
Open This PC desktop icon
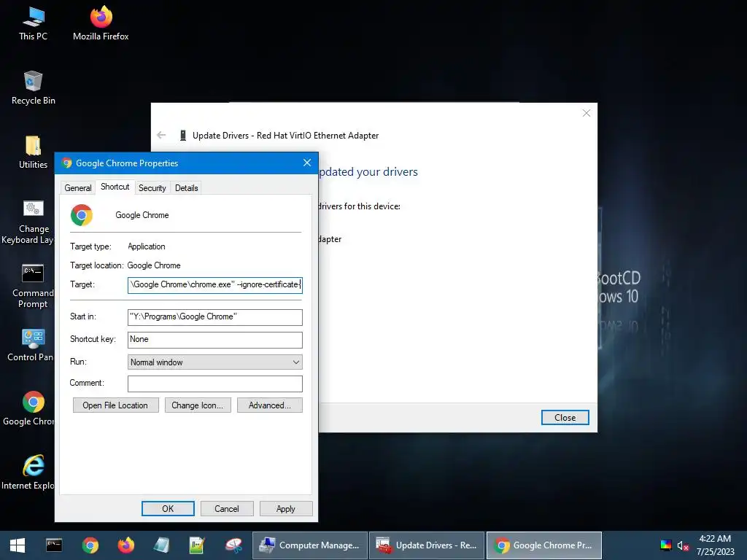coord(33,24)
